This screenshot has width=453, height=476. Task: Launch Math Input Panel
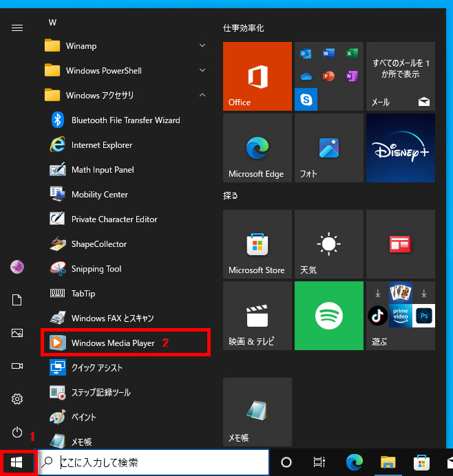click(x=103, y=170)
